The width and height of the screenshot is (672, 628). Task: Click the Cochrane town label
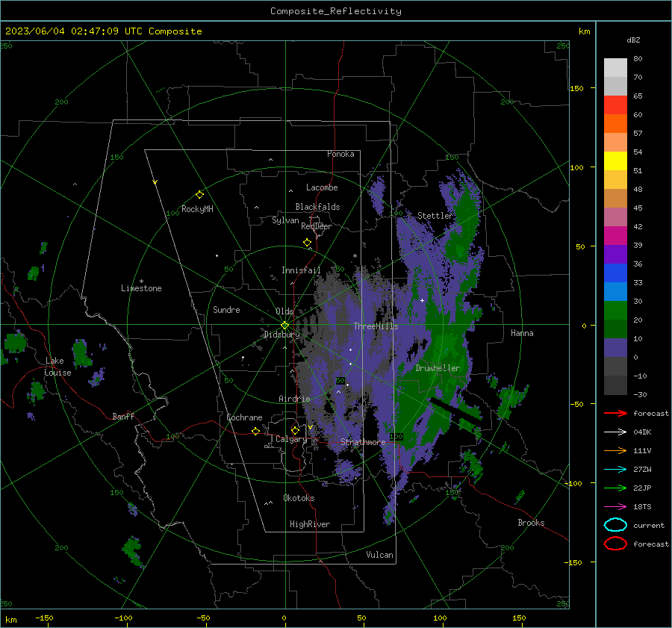tap(244, 417)
